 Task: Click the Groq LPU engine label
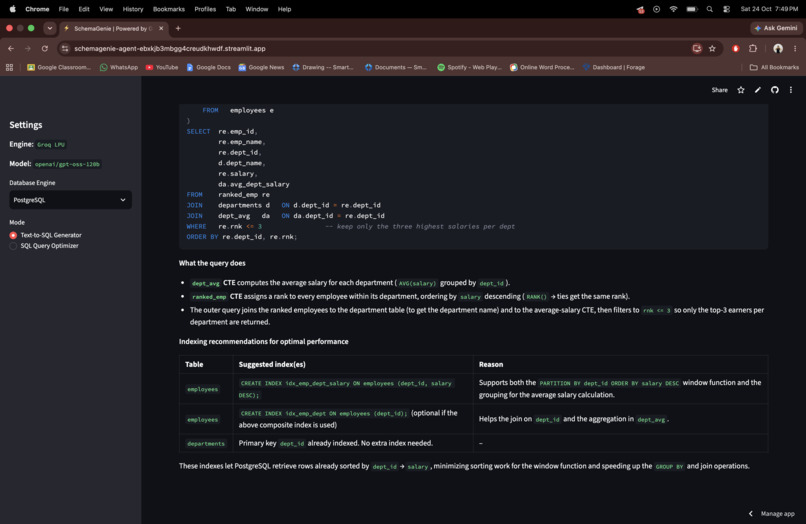pyautogui.click(x=51, y=144)
